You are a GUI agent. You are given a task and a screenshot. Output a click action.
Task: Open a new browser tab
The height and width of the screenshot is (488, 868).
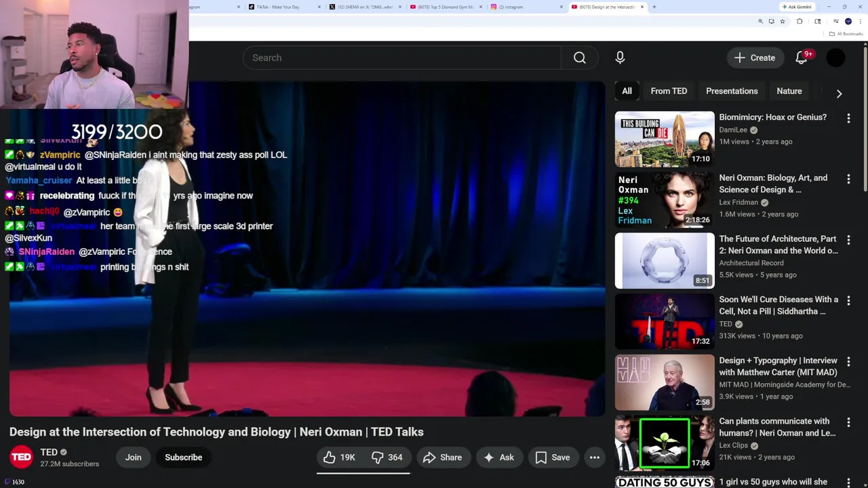click(x=654, y=7)
